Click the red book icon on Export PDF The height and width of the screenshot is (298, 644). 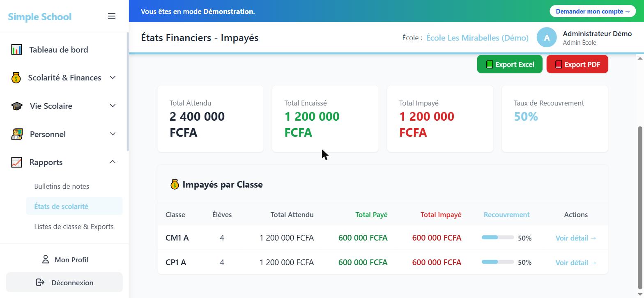point(558,64)
